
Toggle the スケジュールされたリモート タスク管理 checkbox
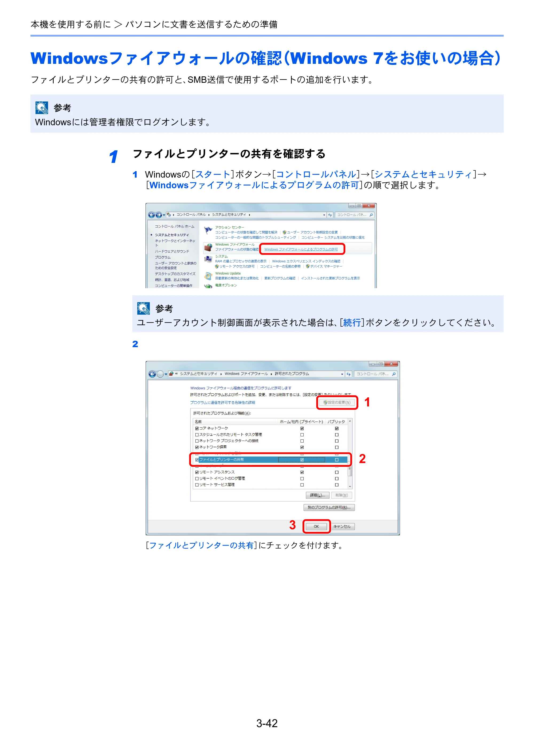tap(197, 435)
